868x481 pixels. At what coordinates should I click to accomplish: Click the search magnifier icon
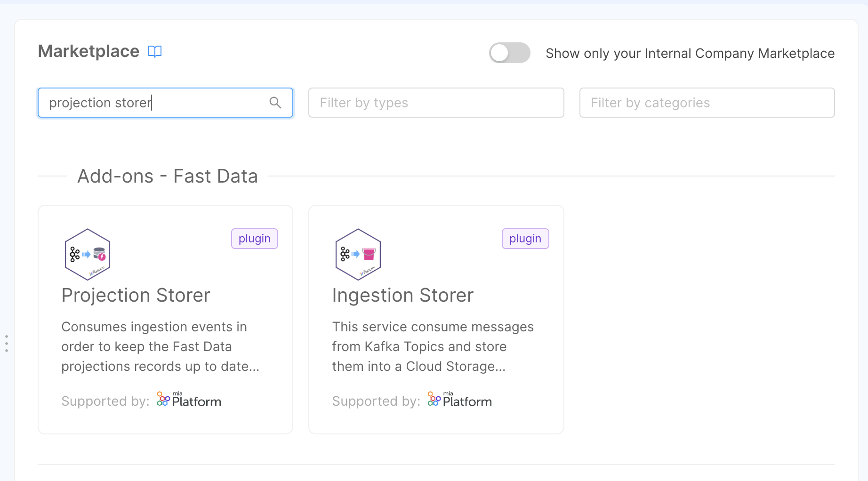[x=275, y=102]
